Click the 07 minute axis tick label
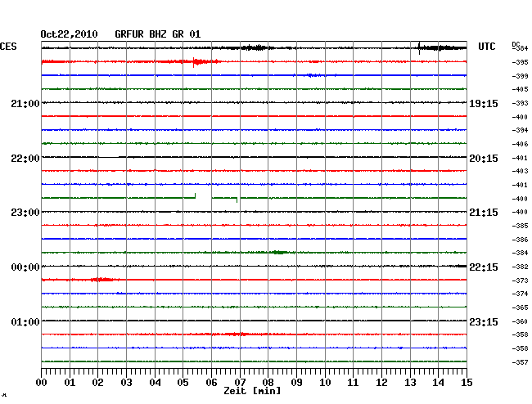Viewport: 532px width, 404px height. point(240,383)
